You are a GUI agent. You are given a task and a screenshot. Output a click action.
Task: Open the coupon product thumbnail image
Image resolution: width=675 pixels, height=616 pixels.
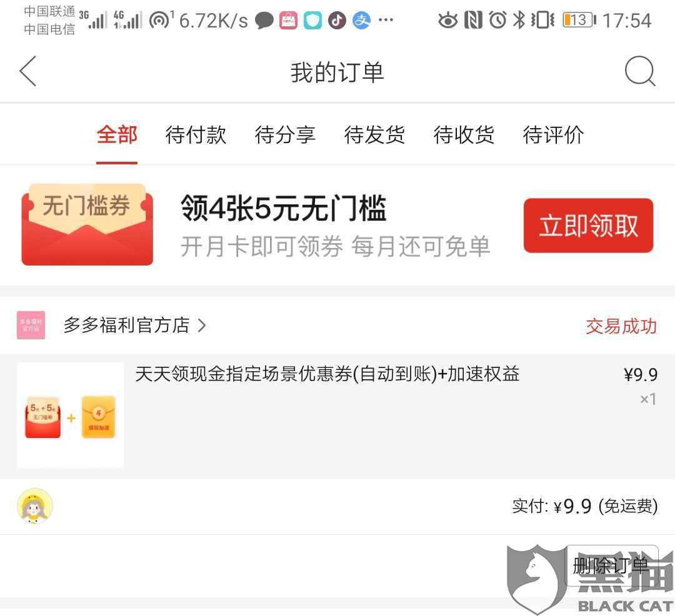pos(70,415)
